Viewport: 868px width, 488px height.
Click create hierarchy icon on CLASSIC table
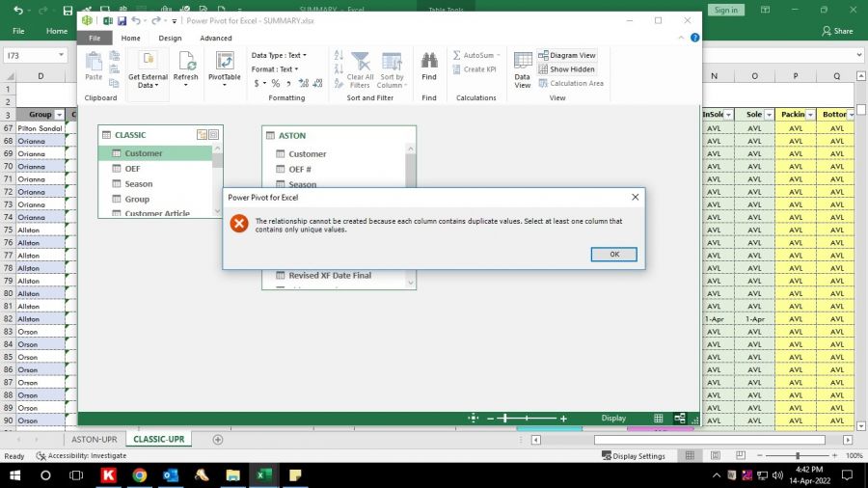tap(203, 134)
